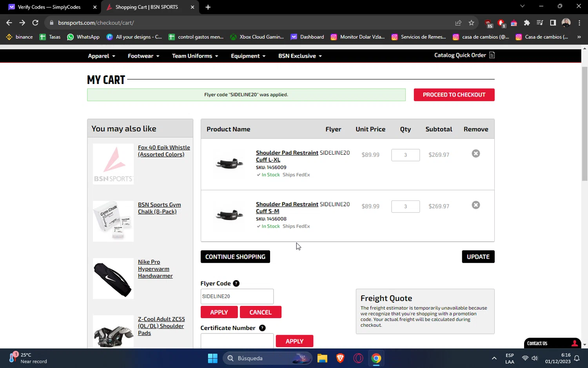Open Z-Cool Adult ZC55 Shoulder Pads link
Viewport: 588px width, 368px height.
tap(161, 326)
